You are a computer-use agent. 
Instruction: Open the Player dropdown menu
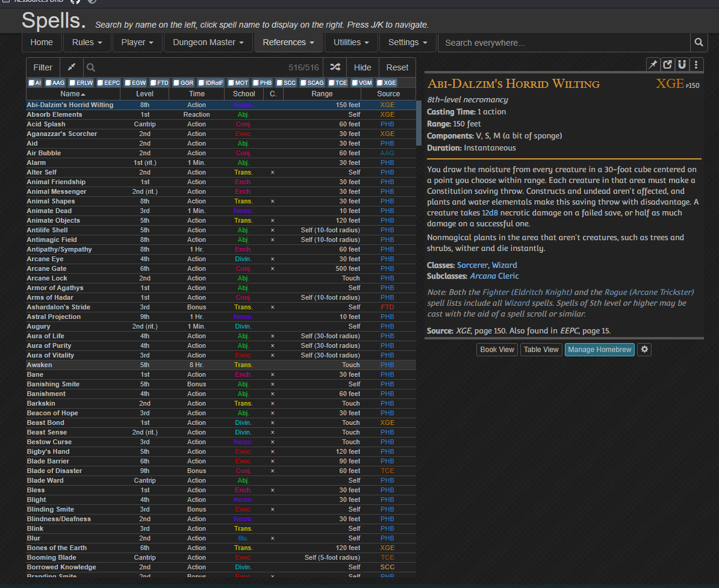click(x=137, y=43)
